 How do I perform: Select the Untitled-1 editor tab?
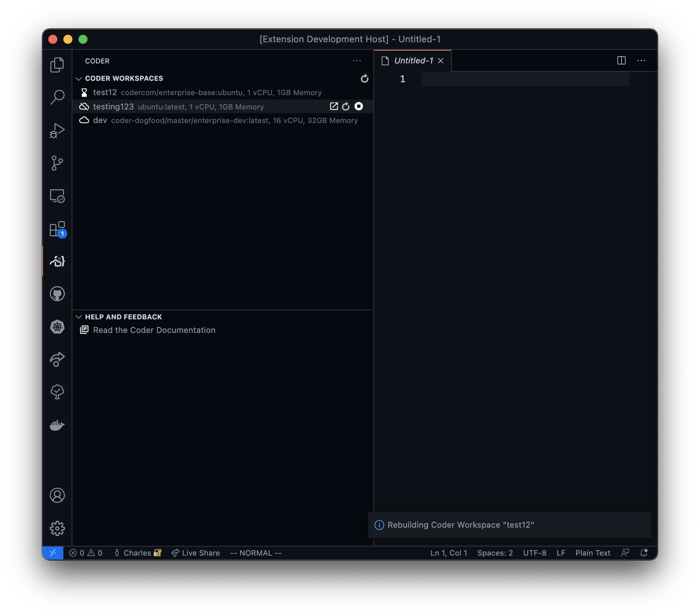click(413, 61)
